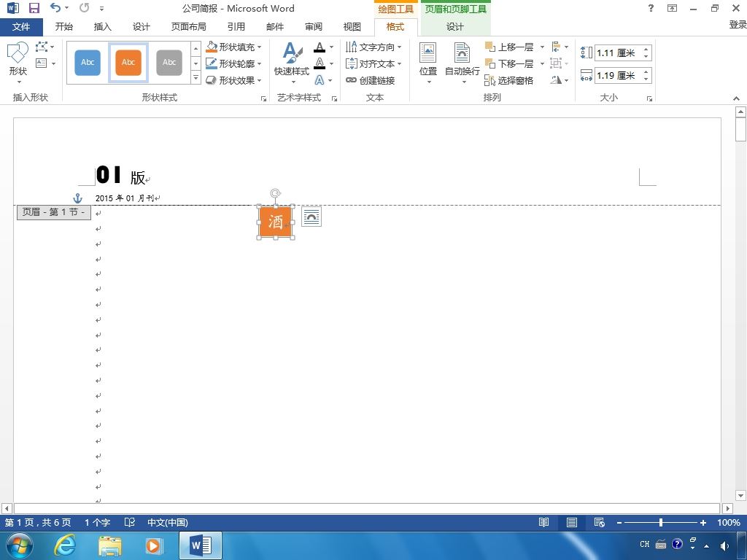Click the 100% zoom level text
747x560 pixels.
(x=729, y=522)
